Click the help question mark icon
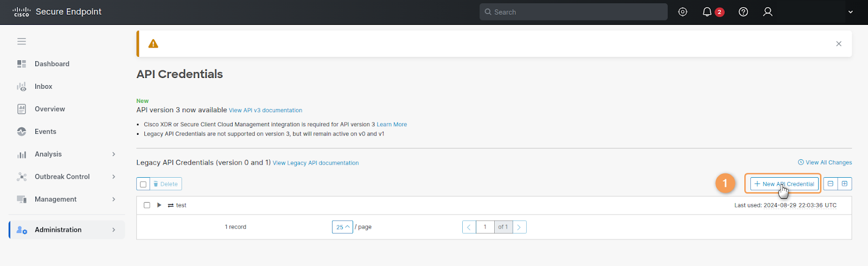The image size is (868, 266). point(743,12)
